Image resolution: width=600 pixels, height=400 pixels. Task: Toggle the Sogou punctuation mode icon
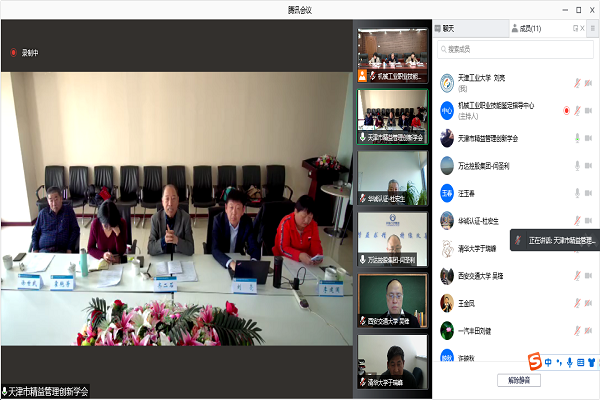[x=559, y=362]
